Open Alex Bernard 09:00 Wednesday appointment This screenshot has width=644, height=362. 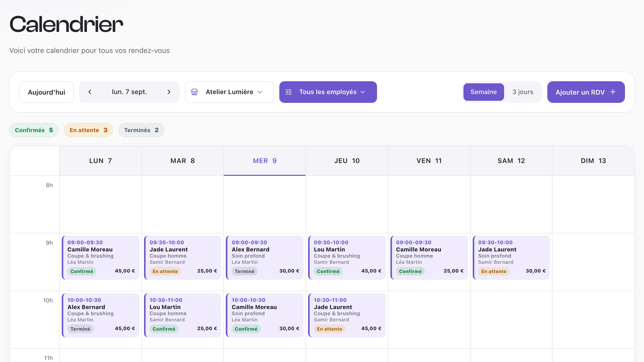point(265,257)
